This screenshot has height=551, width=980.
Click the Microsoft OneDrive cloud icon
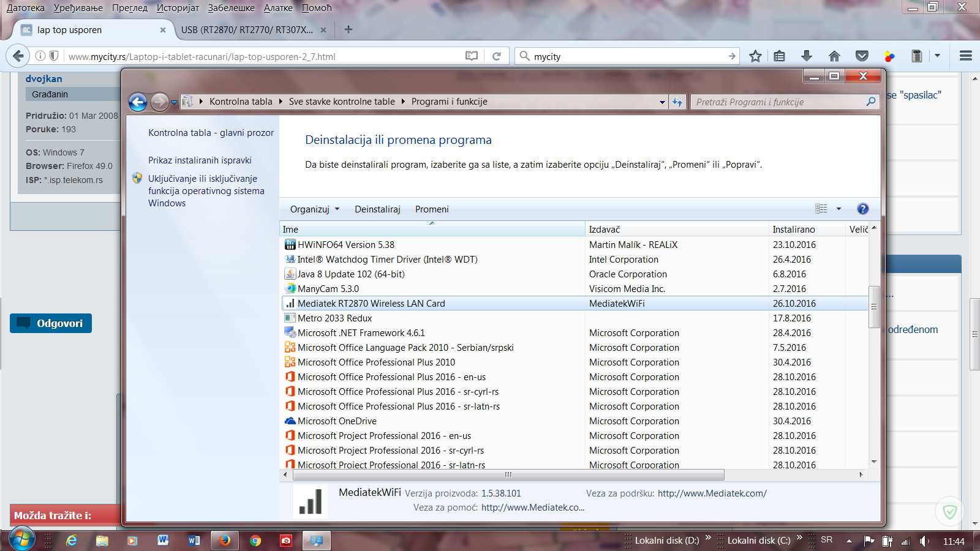click(x=290, y=421)
